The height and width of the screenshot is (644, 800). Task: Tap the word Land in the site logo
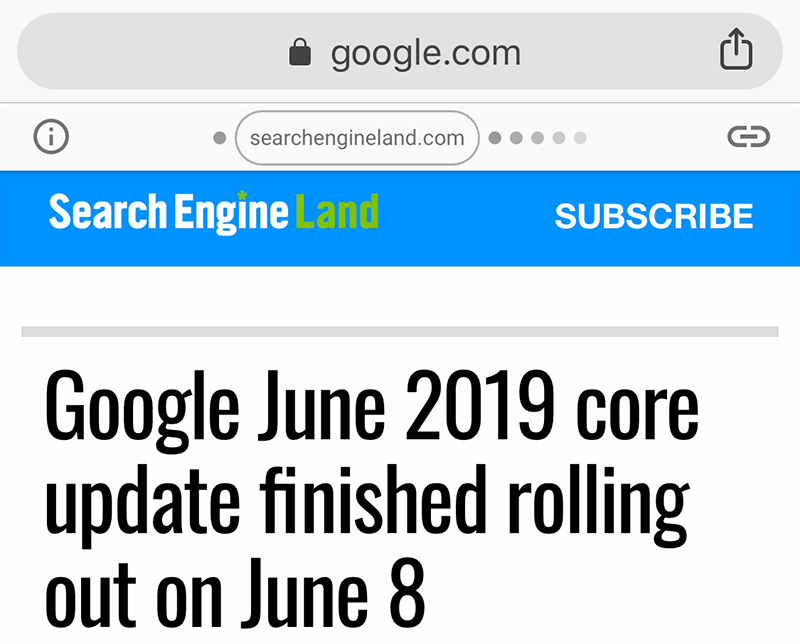point(339,213)
